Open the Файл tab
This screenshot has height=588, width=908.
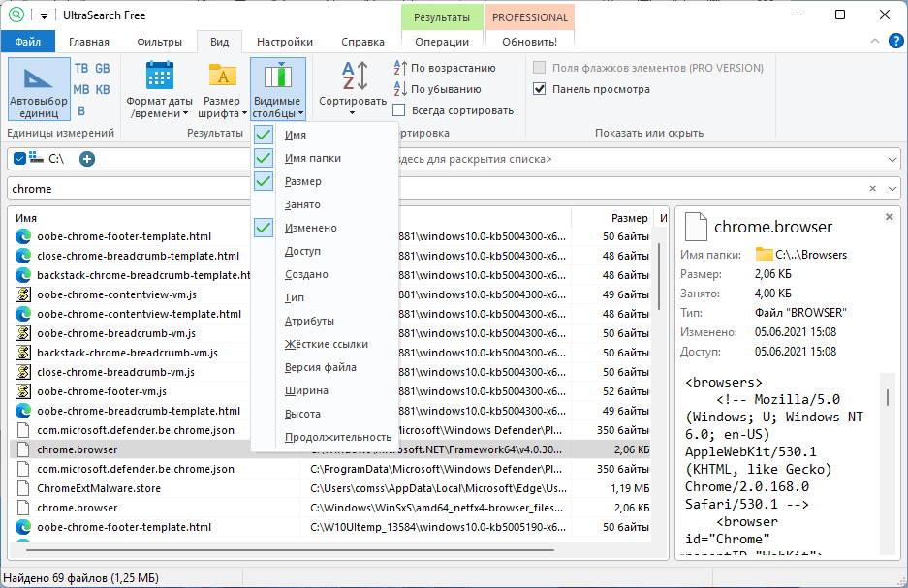tap(28, 42)
